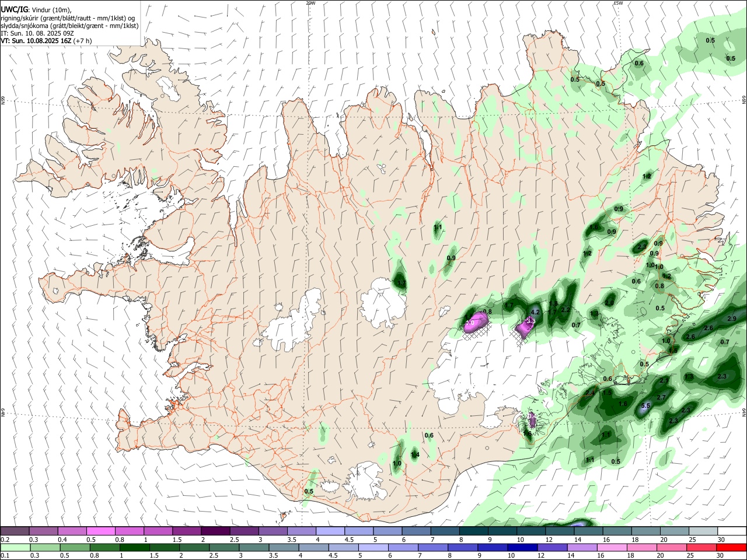
Task: Click the '4.2' precipitation value on the map
Action: 536,312
